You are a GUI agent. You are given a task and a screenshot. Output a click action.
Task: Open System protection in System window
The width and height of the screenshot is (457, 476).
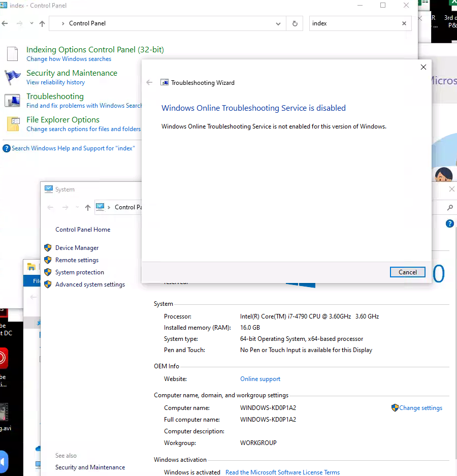[x=80, y=272]
